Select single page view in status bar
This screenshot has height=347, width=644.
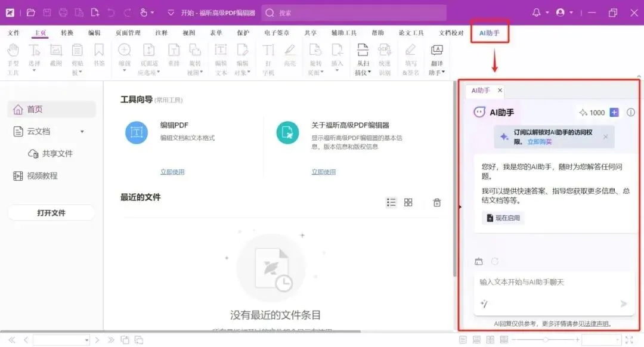point(463,340)
